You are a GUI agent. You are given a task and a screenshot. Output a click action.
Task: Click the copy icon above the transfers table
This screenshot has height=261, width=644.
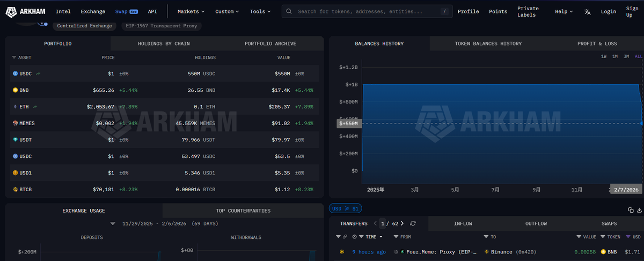tap(631, 210)
